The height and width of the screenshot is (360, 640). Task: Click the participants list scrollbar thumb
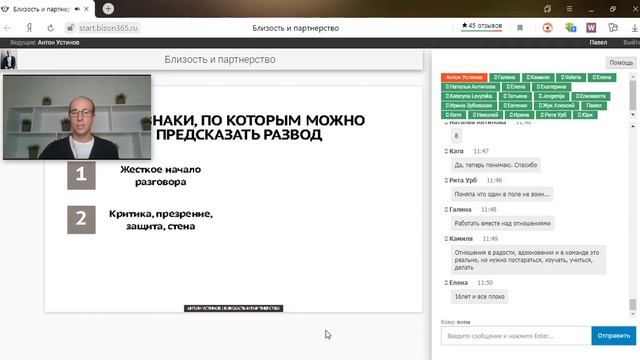pos(633,95)
